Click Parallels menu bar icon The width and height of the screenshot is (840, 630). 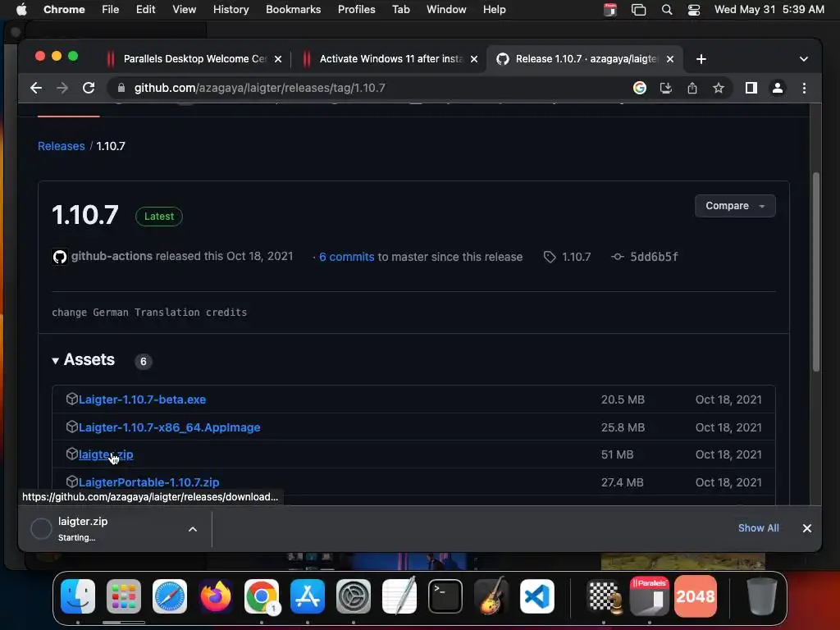pyautogui.click(x=610, y=10)
